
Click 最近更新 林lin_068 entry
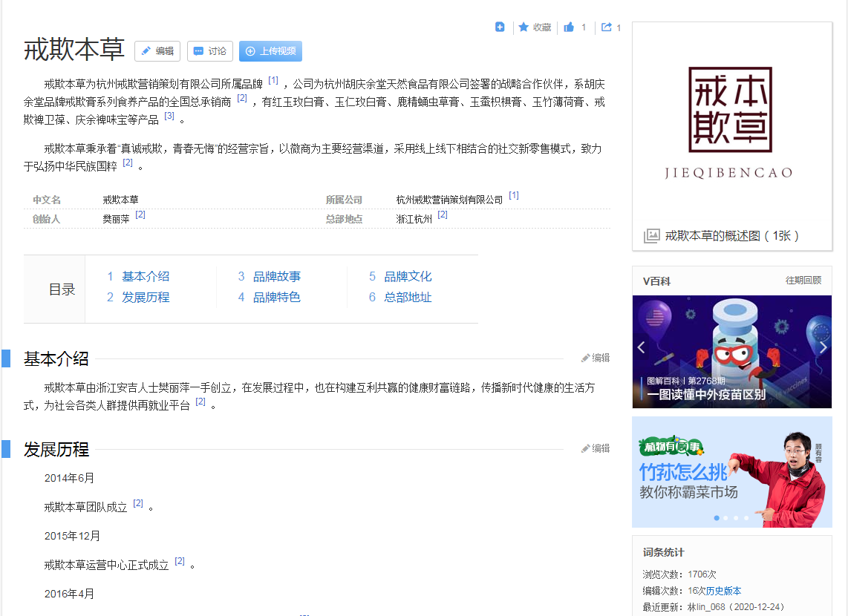pos(714,607)
